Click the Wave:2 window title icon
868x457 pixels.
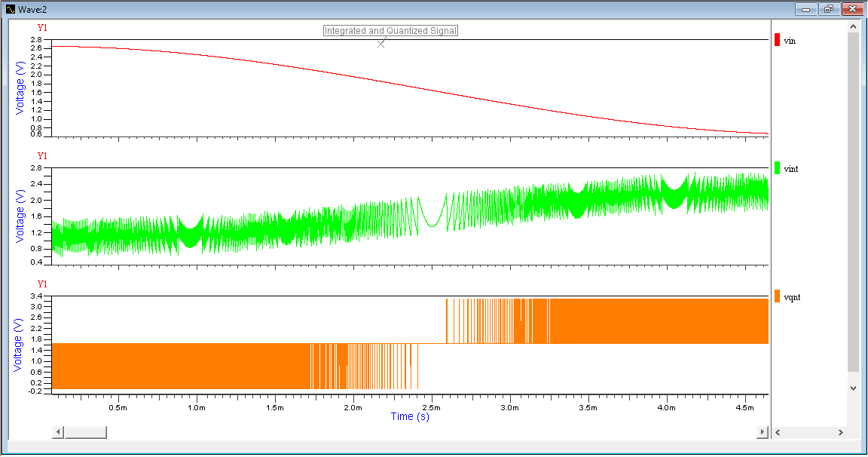pyautogui.click(x=11, y=9)
